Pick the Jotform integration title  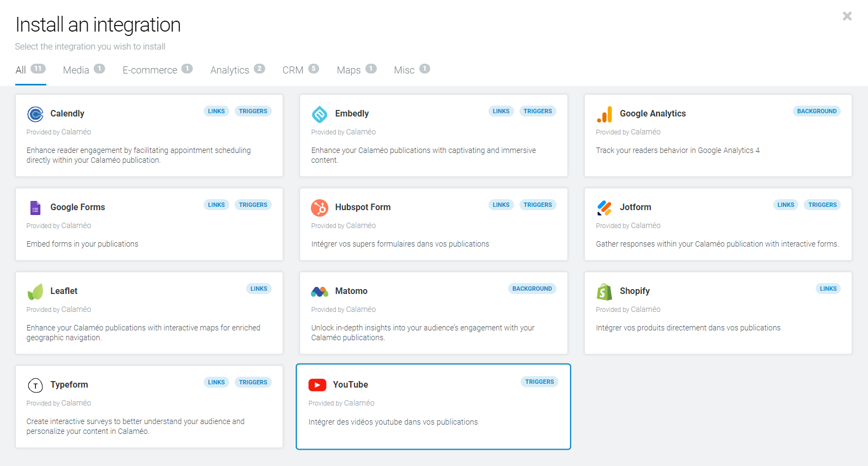click(x=635, y=207)
